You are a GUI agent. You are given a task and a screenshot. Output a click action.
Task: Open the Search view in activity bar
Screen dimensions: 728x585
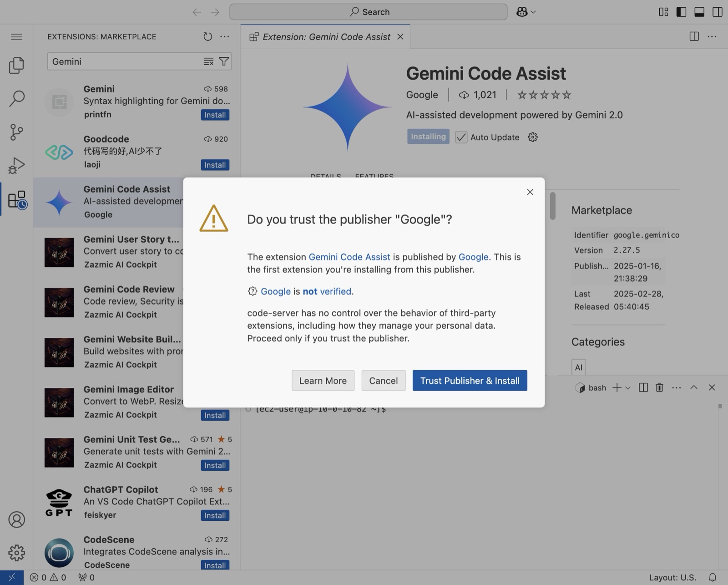click(16, 98)
